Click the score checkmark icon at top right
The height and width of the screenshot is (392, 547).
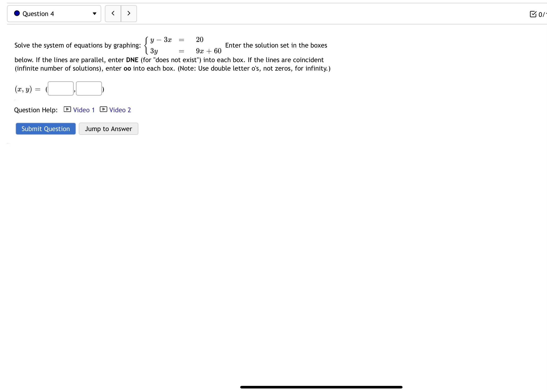533,14
